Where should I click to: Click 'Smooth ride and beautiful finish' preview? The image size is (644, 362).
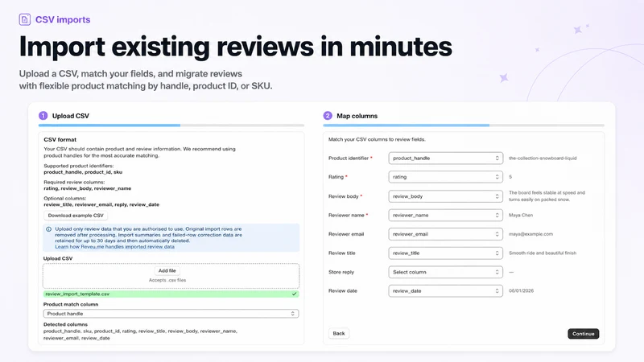pyautogui.click(x=543, y=253)
